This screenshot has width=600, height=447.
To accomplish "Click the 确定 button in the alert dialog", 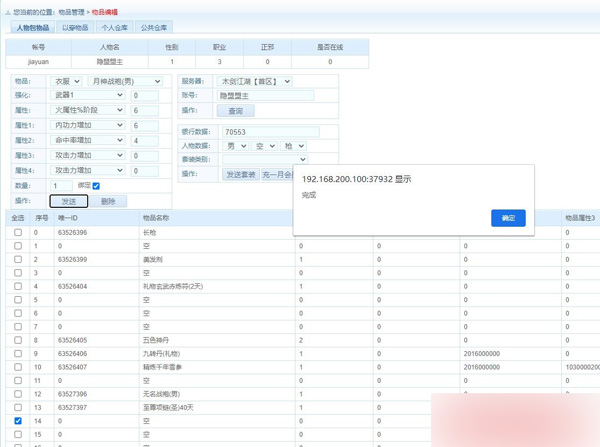I will 508,218.
